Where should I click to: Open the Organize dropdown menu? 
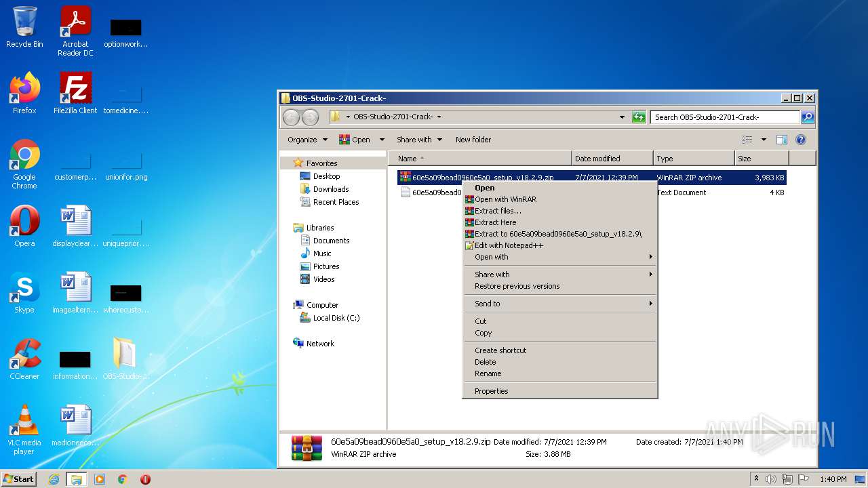[307, 140]
